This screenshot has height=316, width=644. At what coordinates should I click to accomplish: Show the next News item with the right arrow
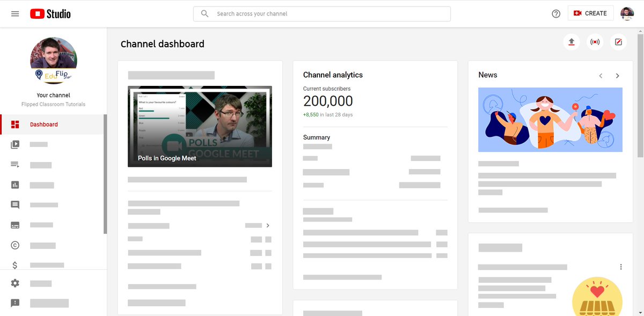(x=618, y=76)
